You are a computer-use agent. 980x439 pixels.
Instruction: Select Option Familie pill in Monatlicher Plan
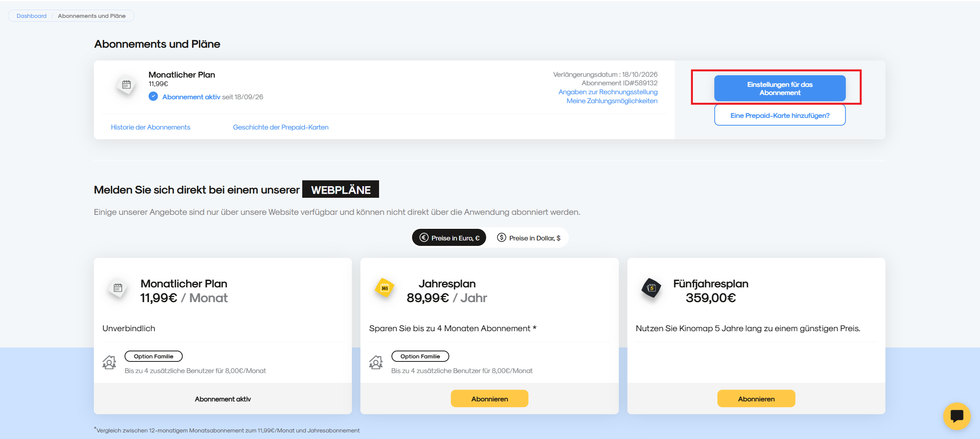(x=154, y=356)
